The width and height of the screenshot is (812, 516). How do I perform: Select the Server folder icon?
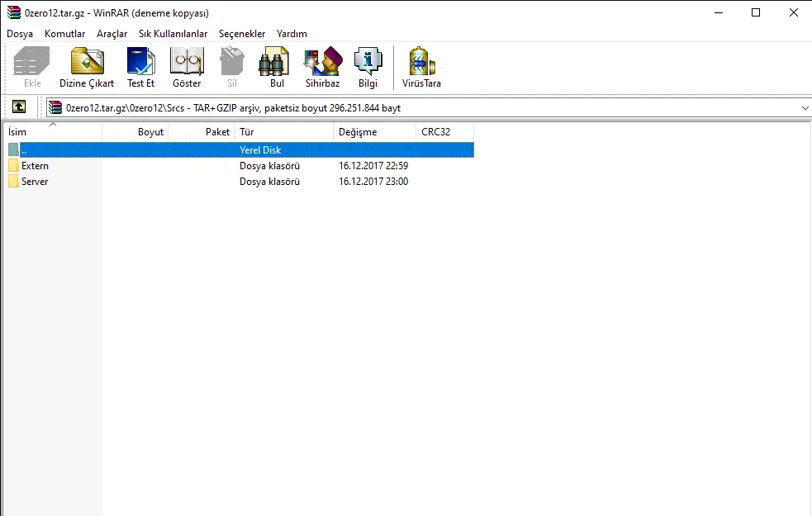pyautogui.click(x=13, y=181)
